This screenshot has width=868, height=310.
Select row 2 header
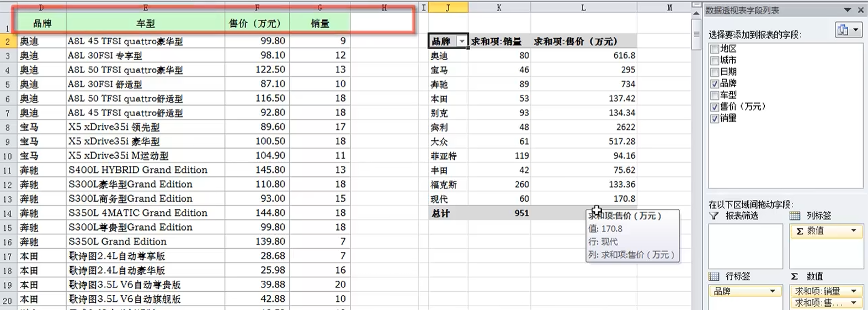8,41
